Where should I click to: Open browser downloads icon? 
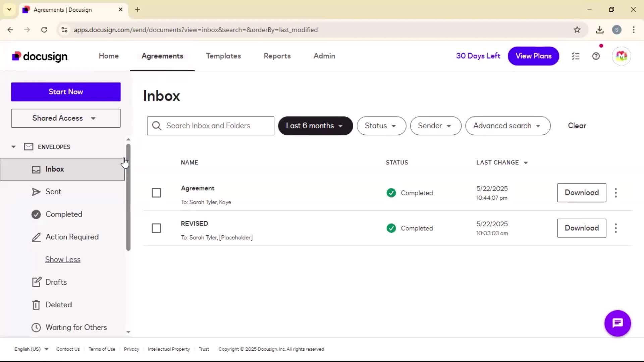point(600,30)
